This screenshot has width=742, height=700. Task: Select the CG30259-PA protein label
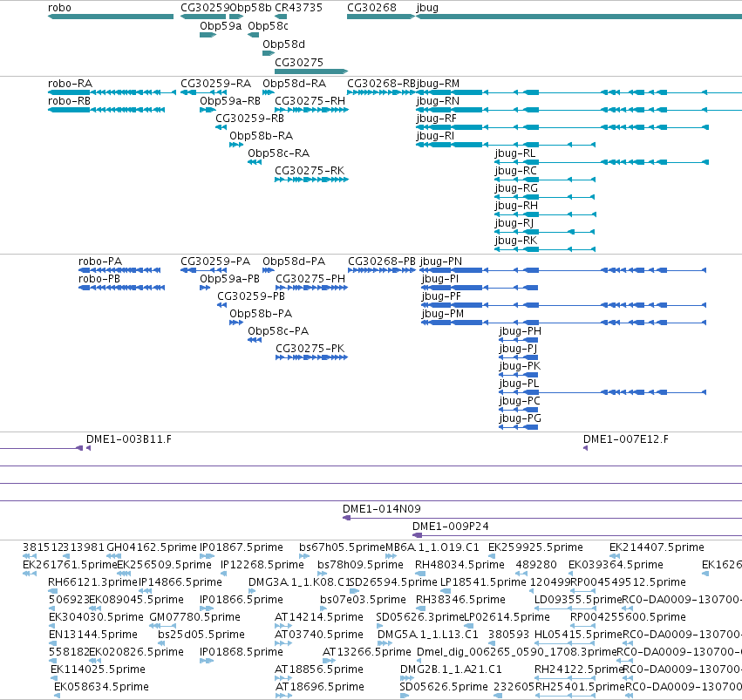(x=215, y=262)
